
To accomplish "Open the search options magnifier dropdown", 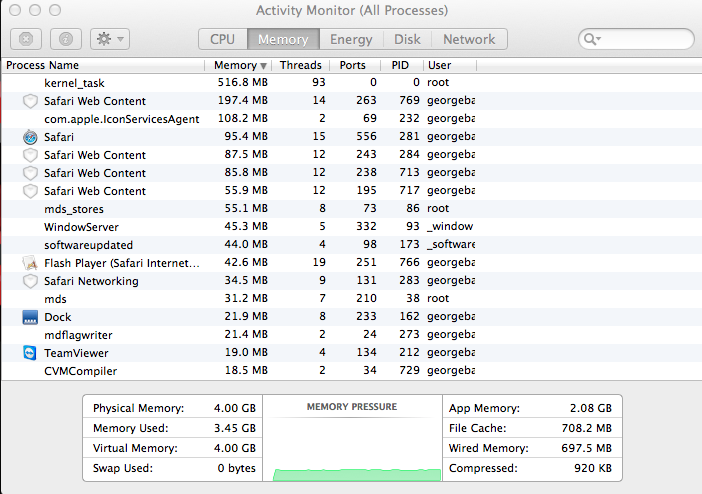I will coord(592,39).
